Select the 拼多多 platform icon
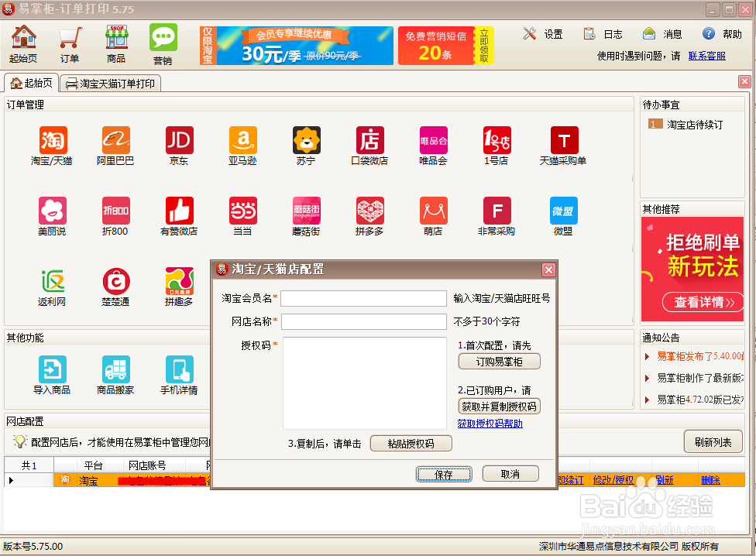The image size is (756, 556). point(369,217)
